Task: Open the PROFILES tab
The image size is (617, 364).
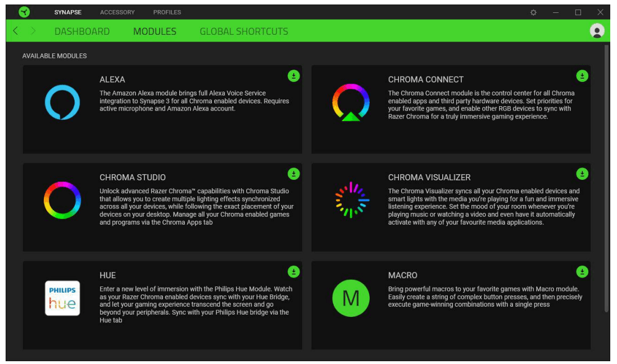Action: pos(166,12)
